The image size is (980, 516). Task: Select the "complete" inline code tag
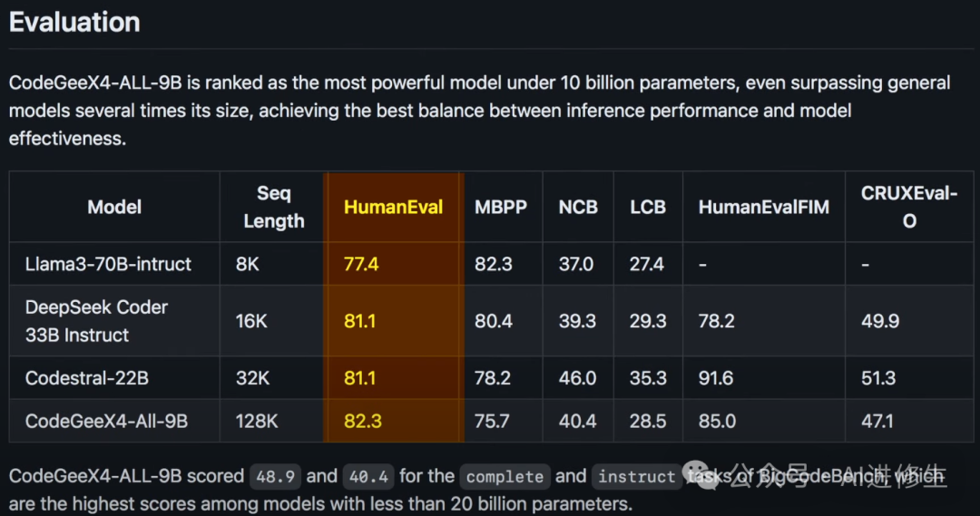[504, 476]
